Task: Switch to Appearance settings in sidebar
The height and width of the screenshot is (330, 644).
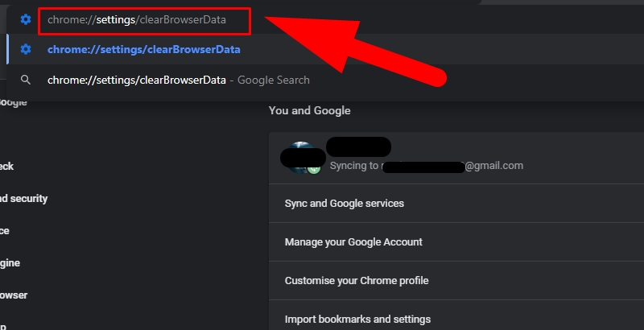Action: point(5,231)
